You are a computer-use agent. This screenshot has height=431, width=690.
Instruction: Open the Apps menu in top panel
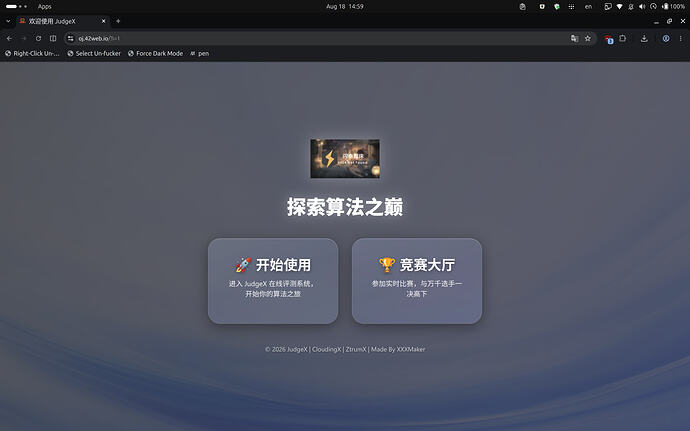point(44,7)
